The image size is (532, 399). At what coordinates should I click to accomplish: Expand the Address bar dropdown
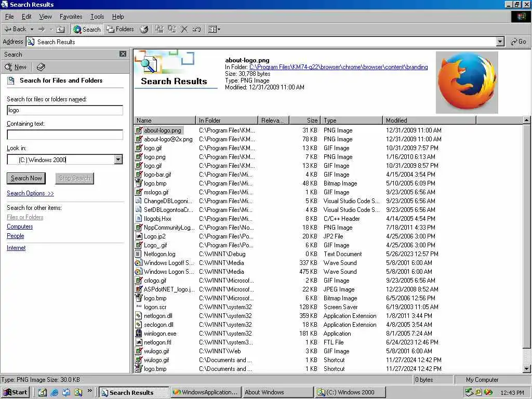[500, 42]
